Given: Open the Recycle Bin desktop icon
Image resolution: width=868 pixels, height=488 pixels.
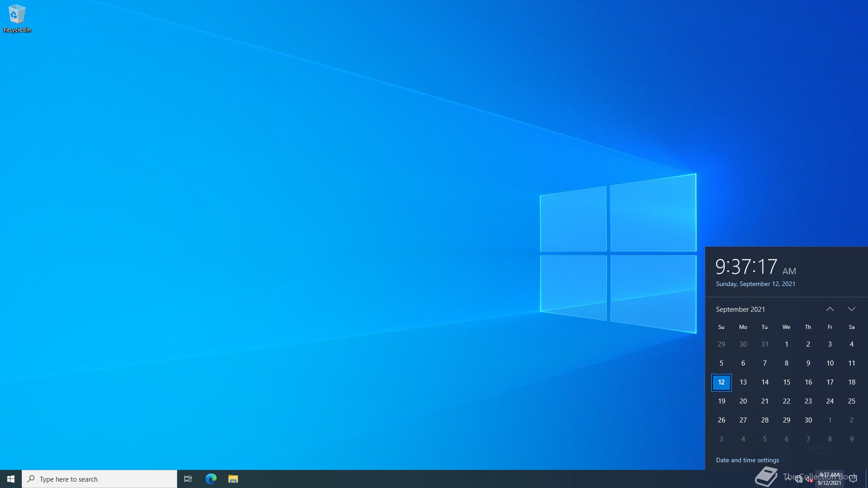Looking at the screenshot, I should coord(17,18).
